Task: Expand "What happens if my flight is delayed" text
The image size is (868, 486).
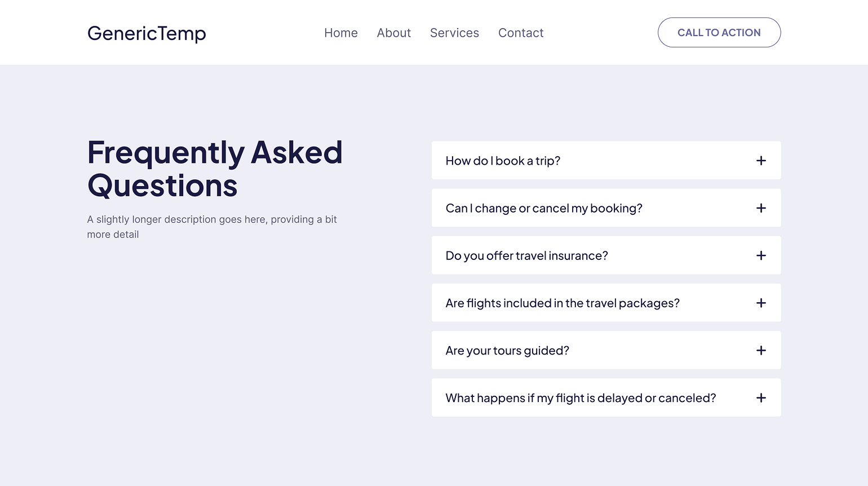Action: [581, 397]
